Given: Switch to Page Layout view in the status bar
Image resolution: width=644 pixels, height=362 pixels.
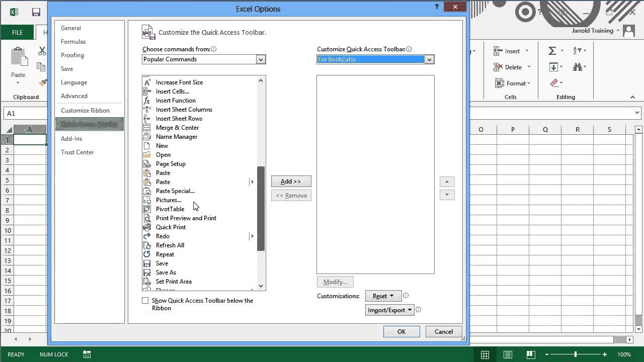Looking at the screenshot, I should pos(508,354).
